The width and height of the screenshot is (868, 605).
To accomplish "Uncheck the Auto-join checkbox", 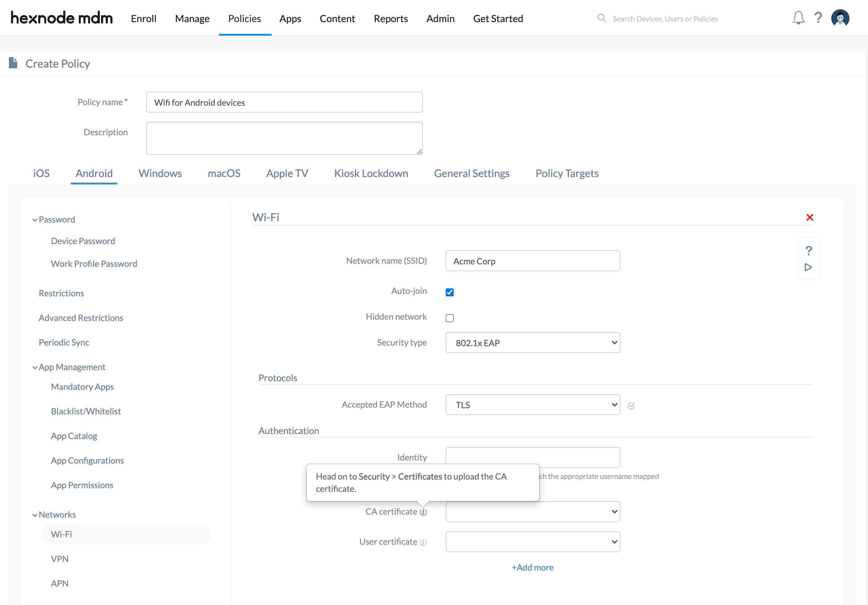I will (x=449, y=292).
